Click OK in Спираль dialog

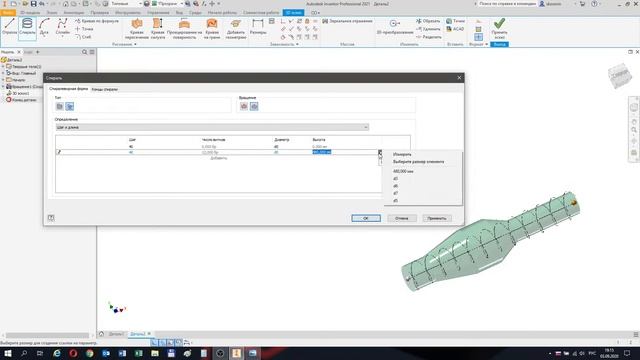[x=366, y=218]
